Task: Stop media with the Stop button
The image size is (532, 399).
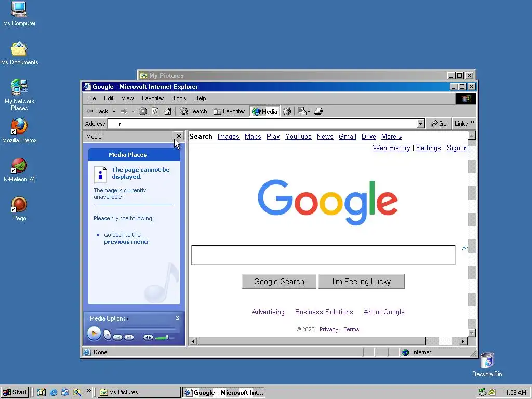Action: pyautogui.click(x=107, y=335)
